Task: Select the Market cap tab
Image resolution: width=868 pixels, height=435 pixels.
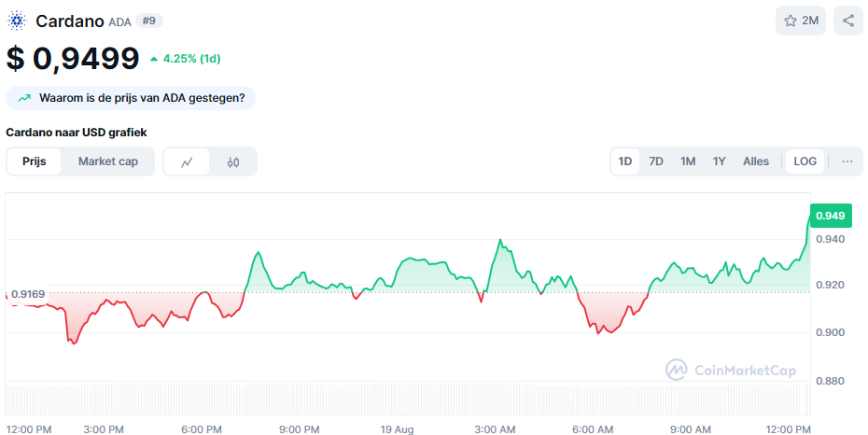Action: click(108, 161)
